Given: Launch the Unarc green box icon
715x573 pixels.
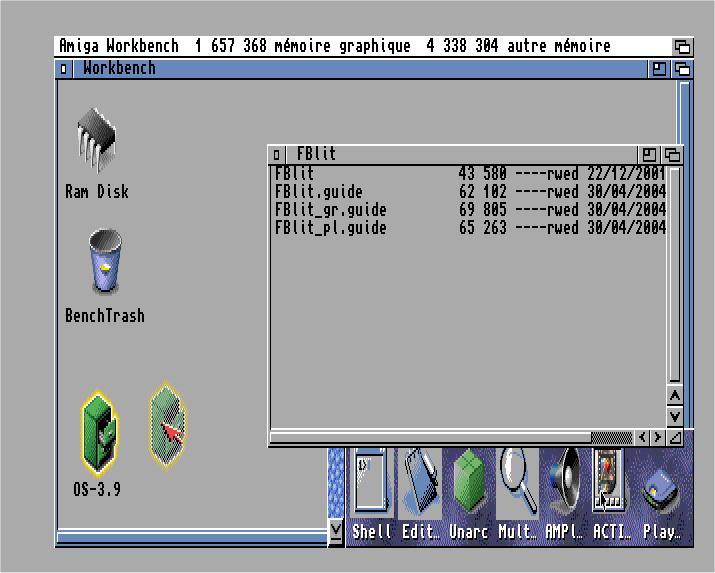Looking at the screenshot, I should click(469, 481).
